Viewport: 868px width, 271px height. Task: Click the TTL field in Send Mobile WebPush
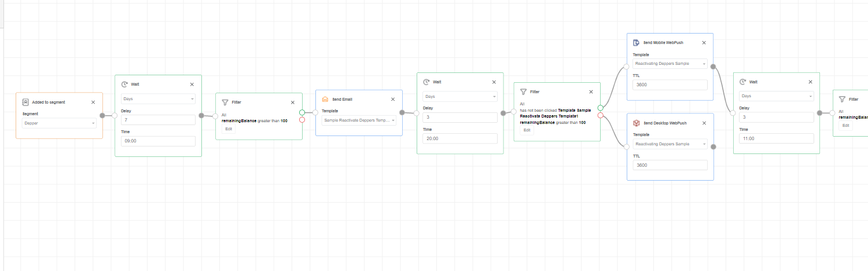pyautogui.click(x=670, y=85)
